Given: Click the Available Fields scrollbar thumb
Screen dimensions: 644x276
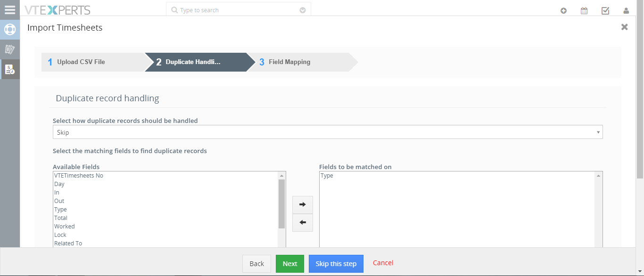Looking at the screenshot, I should pos(282,203).
